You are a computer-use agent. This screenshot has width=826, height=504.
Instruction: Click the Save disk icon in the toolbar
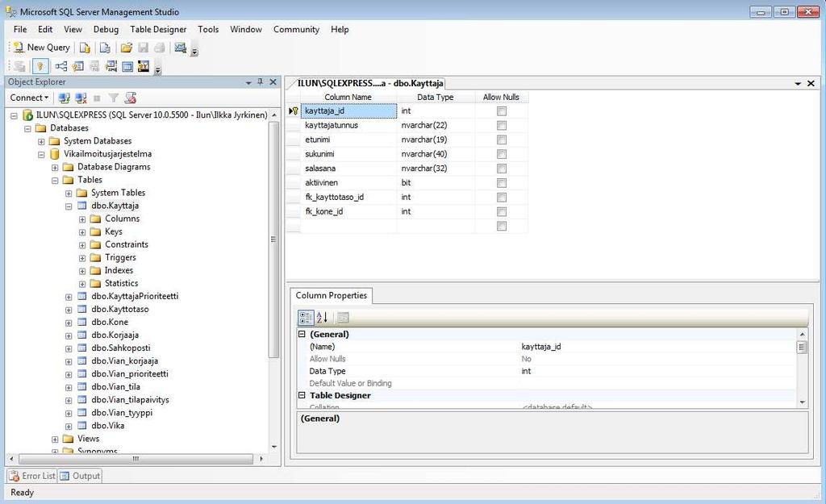(x=143, y=48)
